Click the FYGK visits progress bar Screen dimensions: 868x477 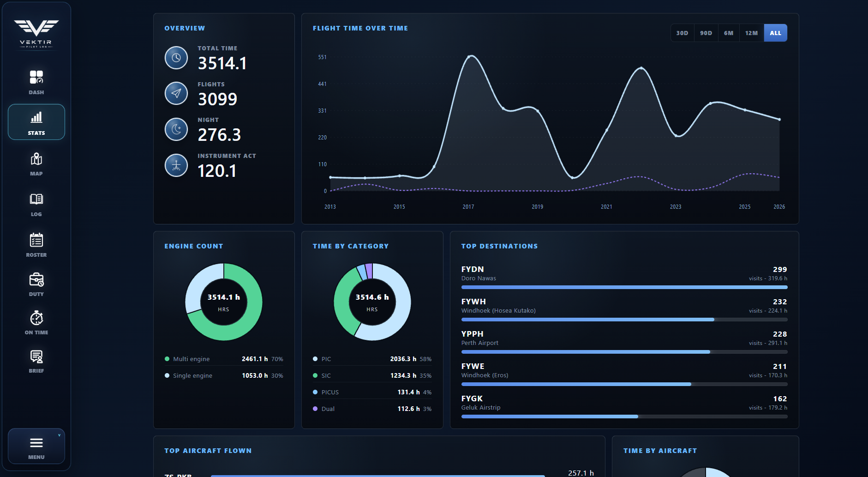(624, 417)
